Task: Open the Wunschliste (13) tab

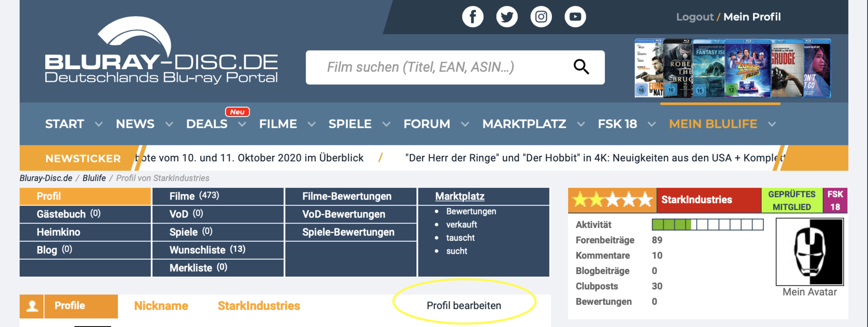Action: (x=218, y=250)
